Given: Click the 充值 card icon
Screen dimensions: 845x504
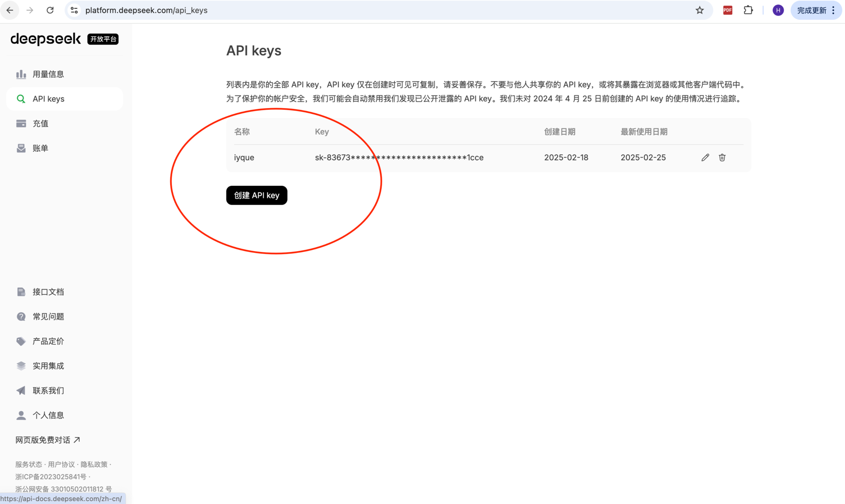Looking at the screenshot, I should coord(21,124).
